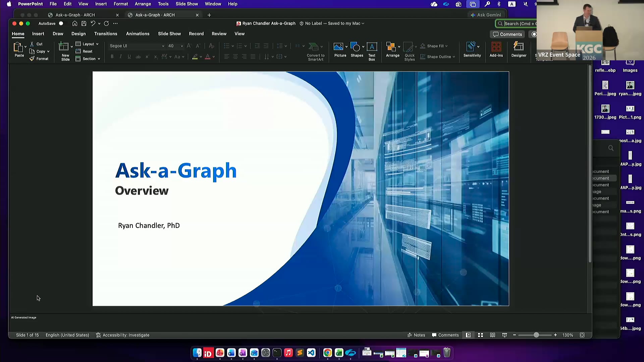
Task: Expand the Section dropdown
Action: coord(88,59)
